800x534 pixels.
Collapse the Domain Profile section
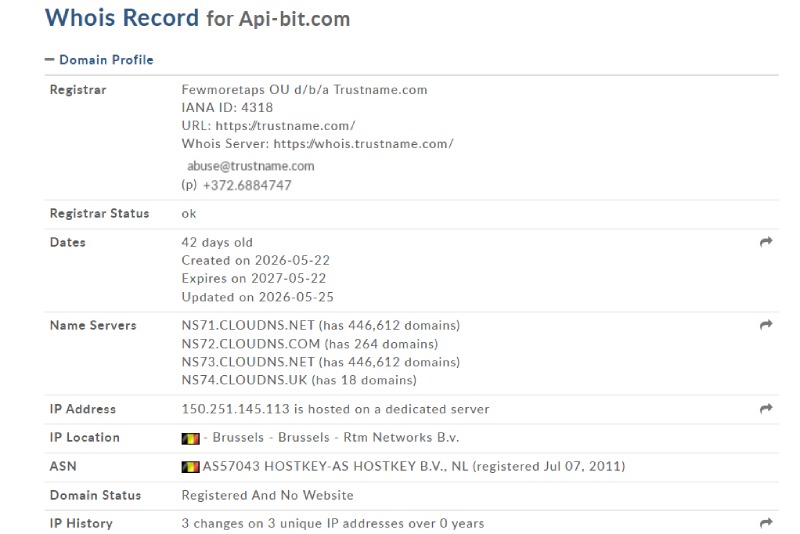[x=99, y=60]
